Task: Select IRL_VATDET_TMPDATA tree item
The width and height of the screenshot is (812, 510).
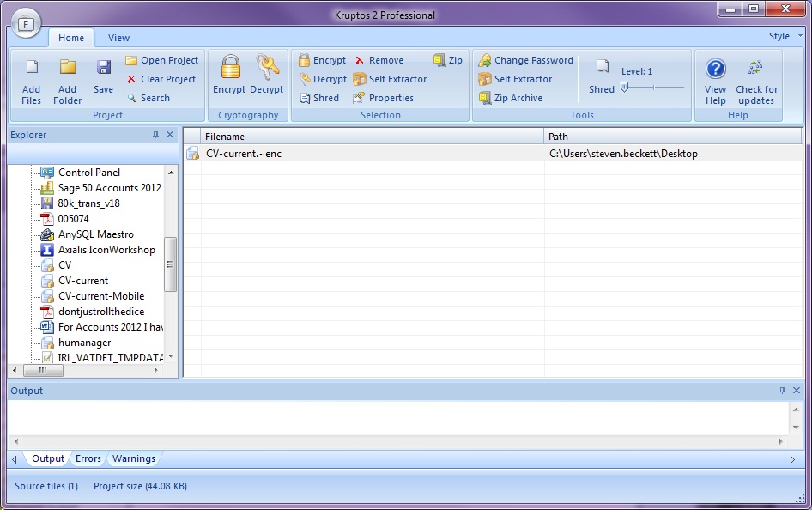Action: [101, 357]
